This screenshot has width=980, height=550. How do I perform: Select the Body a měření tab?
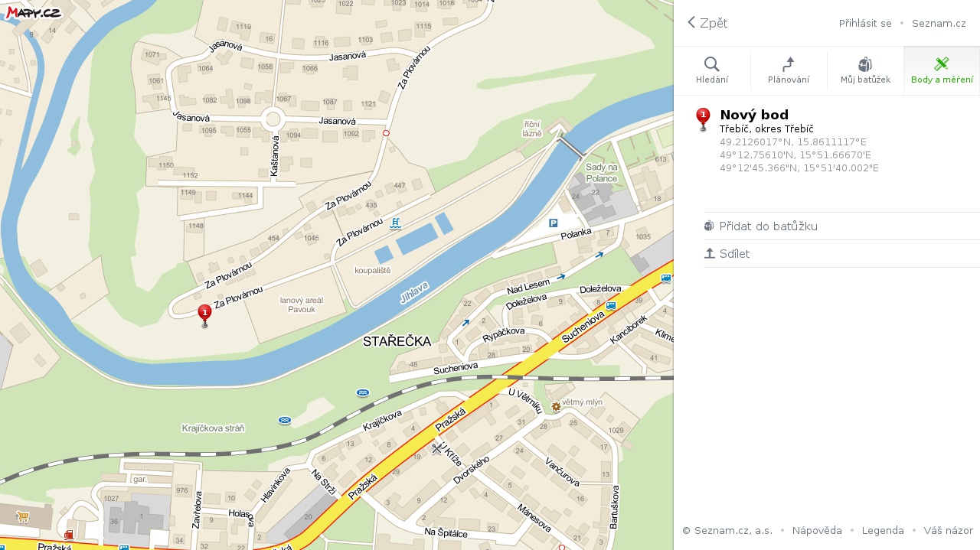click(x=942, y=70)
